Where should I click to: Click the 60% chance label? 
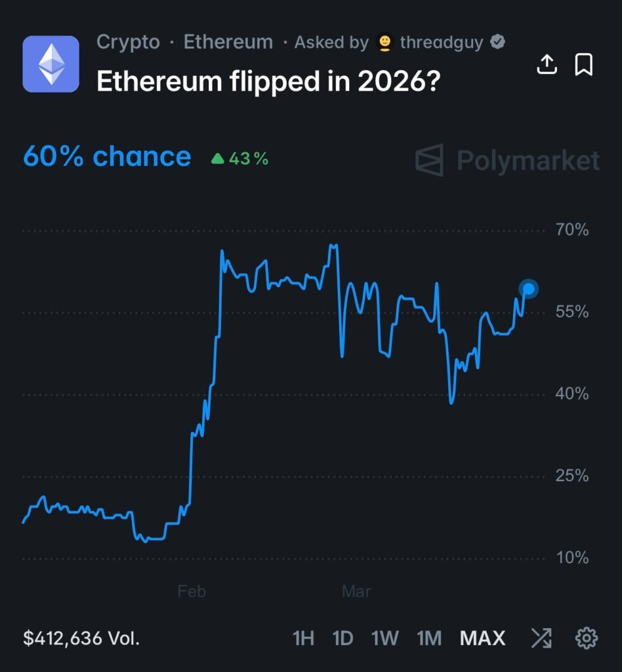point(107,157)
